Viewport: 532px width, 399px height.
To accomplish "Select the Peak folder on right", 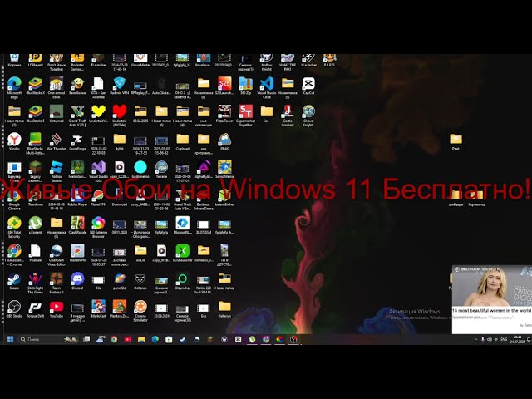I will point(456,142).
